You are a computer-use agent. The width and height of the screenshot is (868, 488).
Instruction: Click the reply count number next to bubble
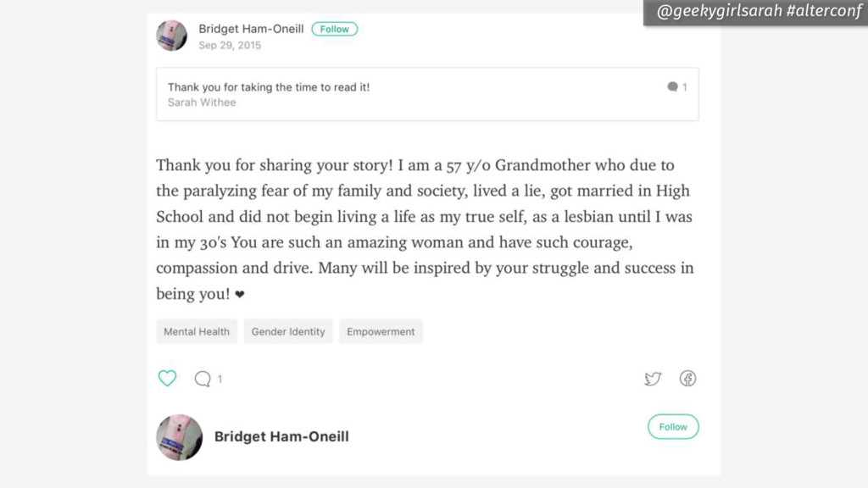pyautogui.click(x=220, y=379)
